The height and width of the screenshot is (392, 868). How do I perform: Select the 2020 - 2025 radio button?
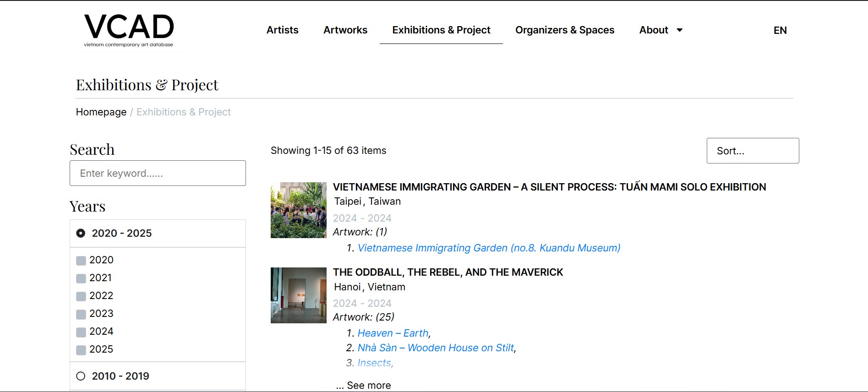click(81, 233)
